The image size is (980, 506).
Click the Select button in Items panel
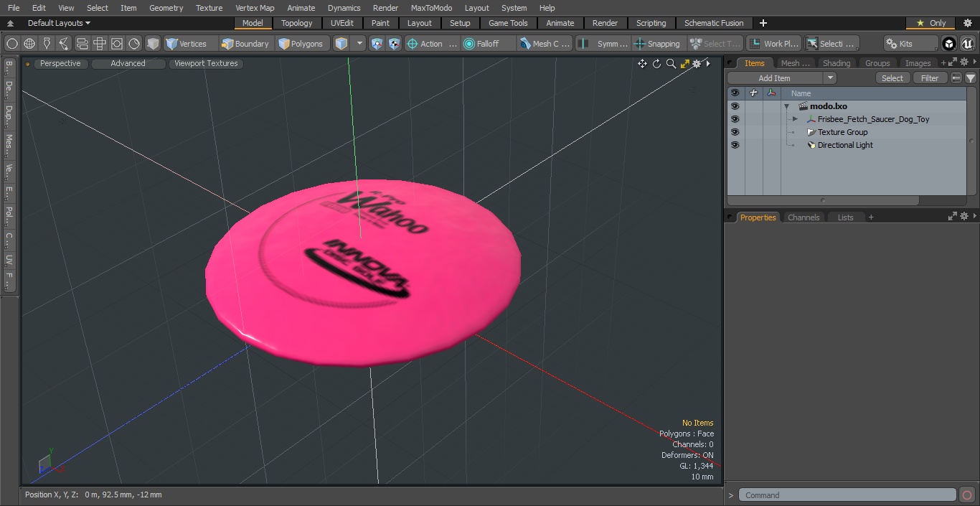[892, 78]
